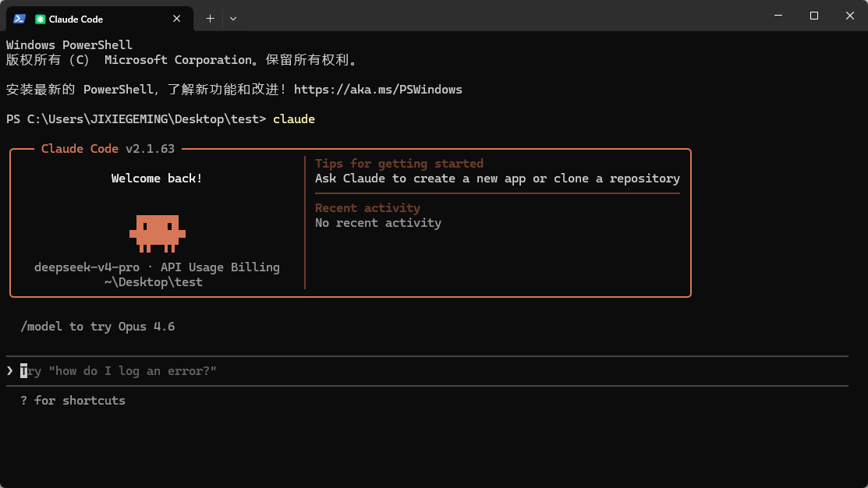This screenshot has height=488, width=868.
Task: Open a new tab with plus button
Action: click(x=211, y=19)
